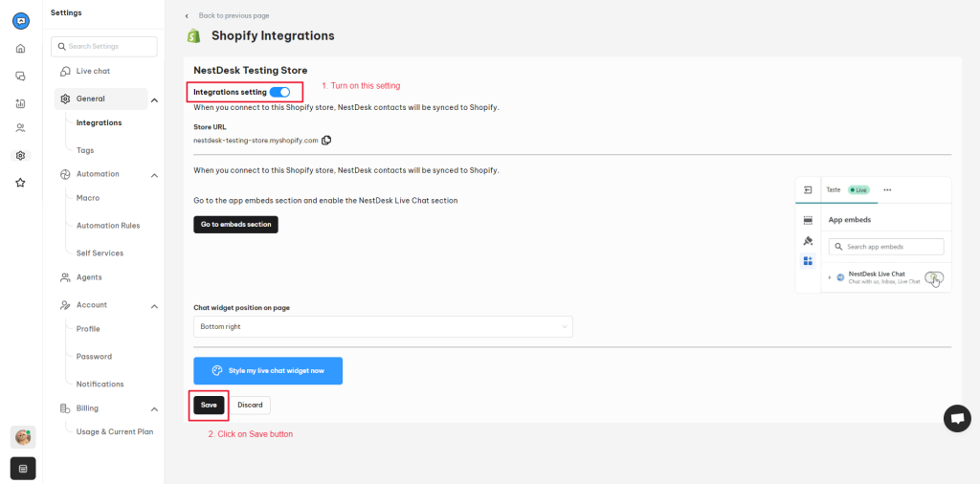Open the conversations chat icon in left rail
The width and height of the screenshot is (980, 484).
21,77
